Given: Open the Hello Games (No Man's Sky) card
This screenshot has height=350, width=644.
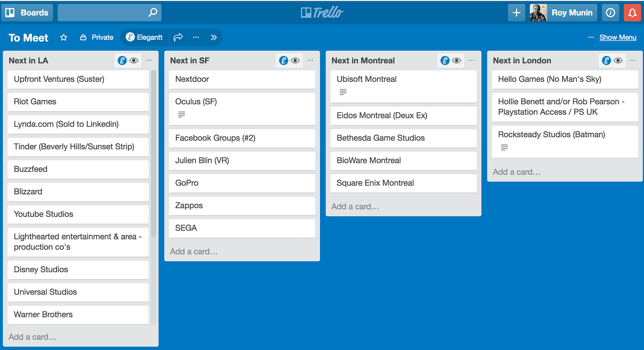Looking at the screenshot, I should pyautogui.click(x=565, y=79).
